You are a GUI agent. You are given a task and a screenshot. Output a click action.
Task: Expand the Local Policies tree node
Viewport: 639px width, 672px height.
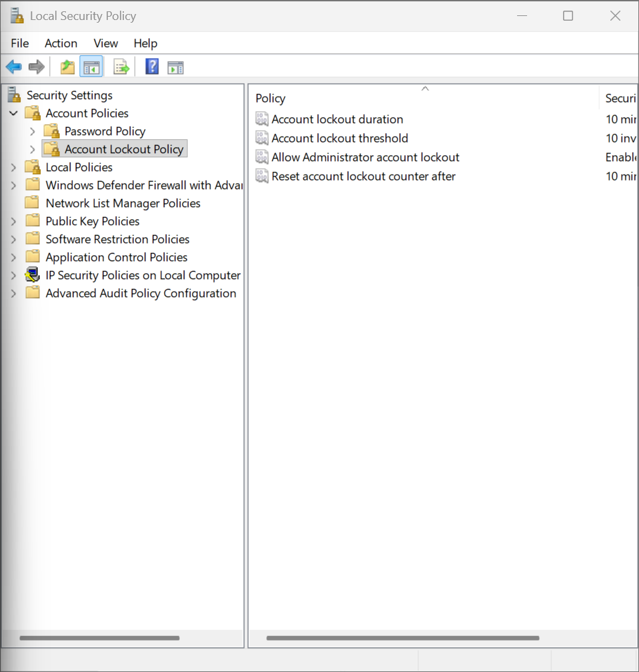13,167
